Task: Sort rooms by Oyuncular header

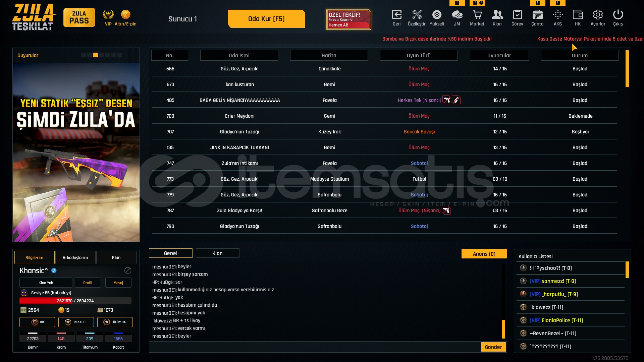Action: pos(499,55)
